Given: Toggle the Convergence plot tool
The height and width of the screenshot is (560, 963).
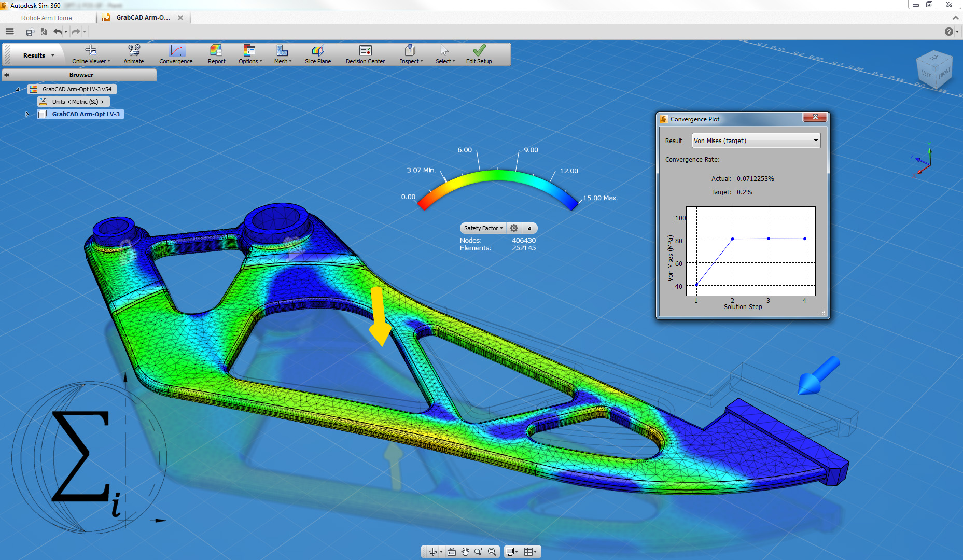Looking at the screenshot, I should [176, 54].
